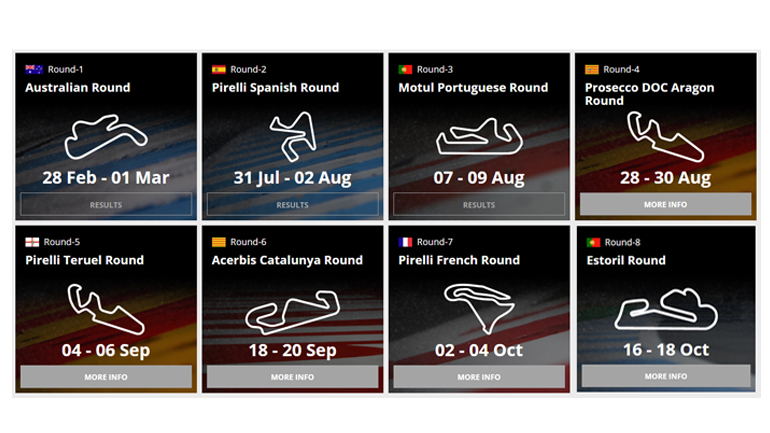Click the Acerbis Catalunya Round title

(287, 260)
